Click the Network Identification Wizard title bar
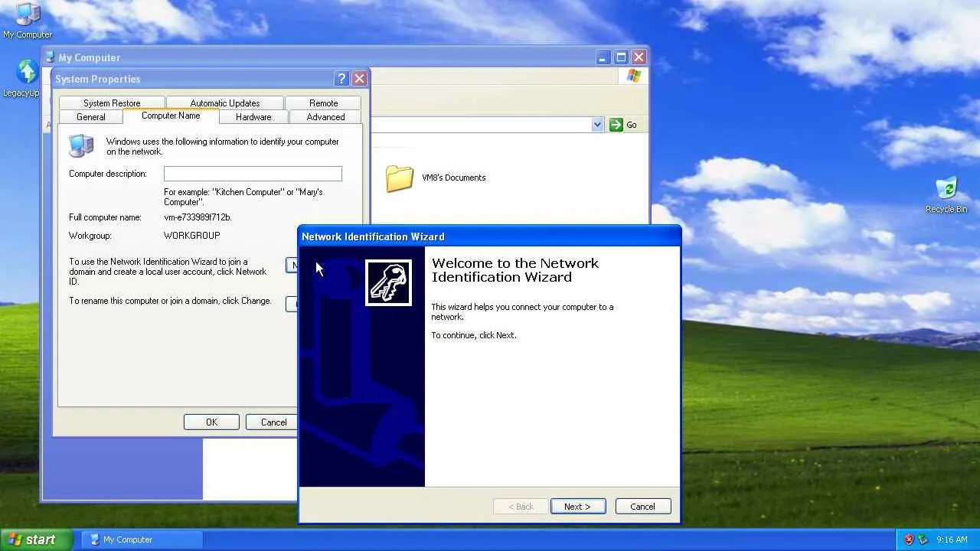 pyautogui.click(x=489, y=236)
